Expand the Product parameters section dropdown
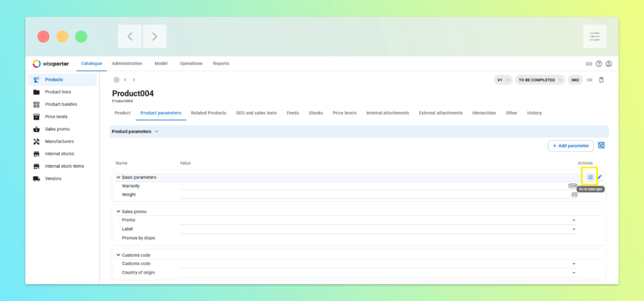This screenshot has width=644, height=301. pyautogui.click(x=157, y=132)
